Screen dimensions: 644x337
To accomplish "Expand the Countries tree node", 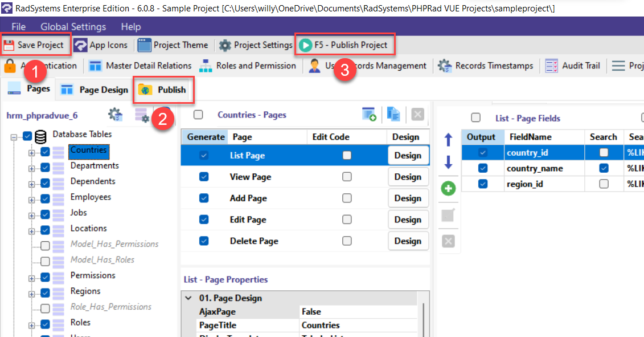I will pos(32,153).
